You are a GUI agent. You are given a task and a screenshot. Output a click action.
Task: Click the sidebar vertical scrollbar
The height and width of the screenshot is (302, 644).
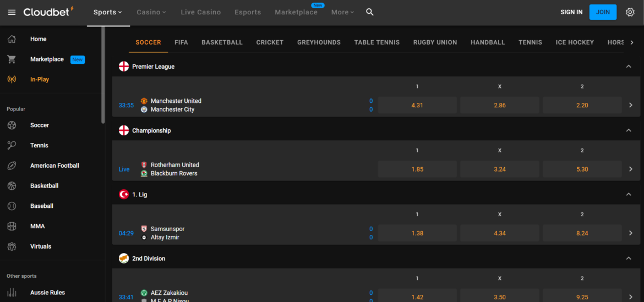[103, 75]
